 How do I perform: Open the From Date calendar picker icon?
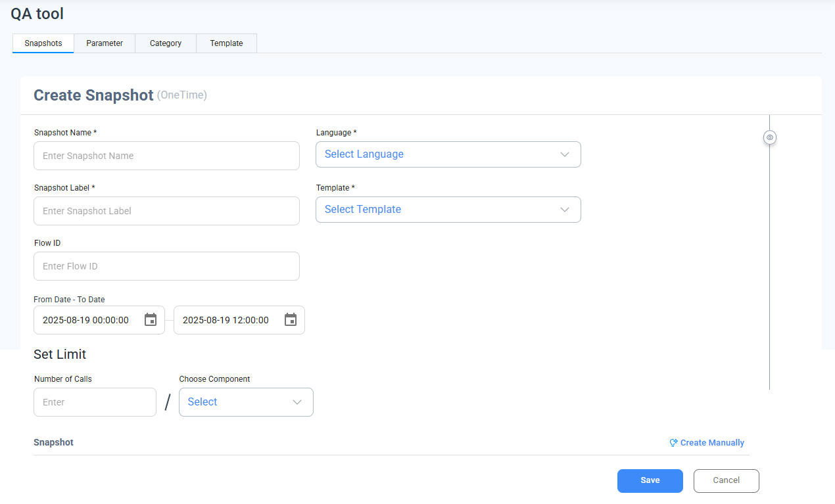pos(151,320)
